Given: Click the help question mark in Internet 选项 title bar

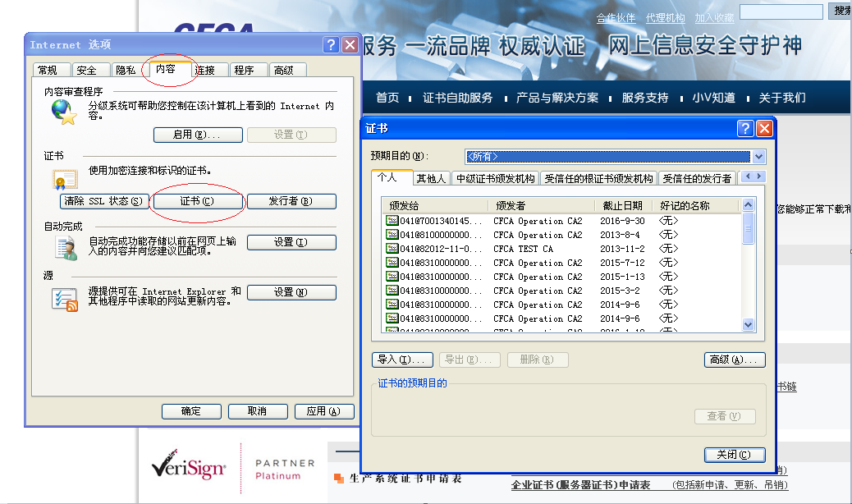Looking at the screenshot, I should point(331,44).
